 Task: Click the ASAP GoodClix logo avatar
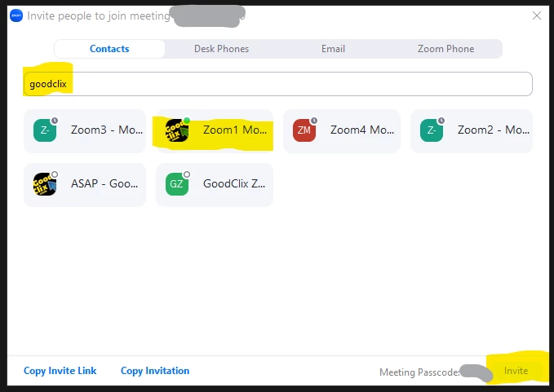[45, 184]
